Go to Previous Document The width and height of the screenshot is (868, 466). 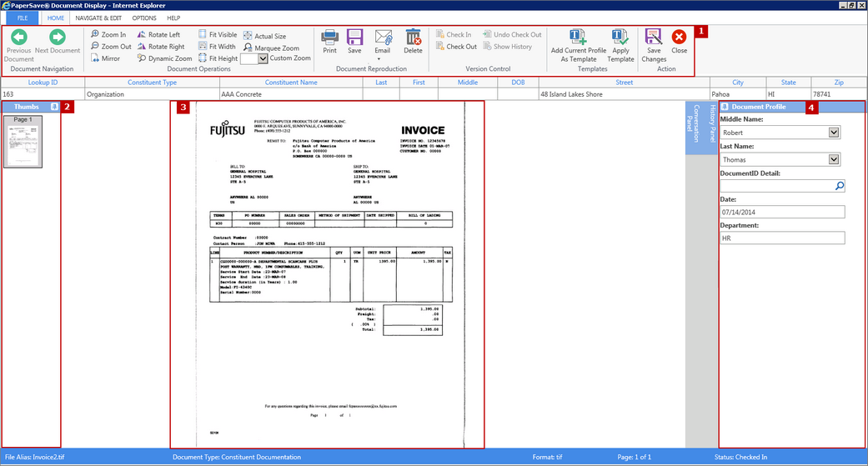coord(18,45)
